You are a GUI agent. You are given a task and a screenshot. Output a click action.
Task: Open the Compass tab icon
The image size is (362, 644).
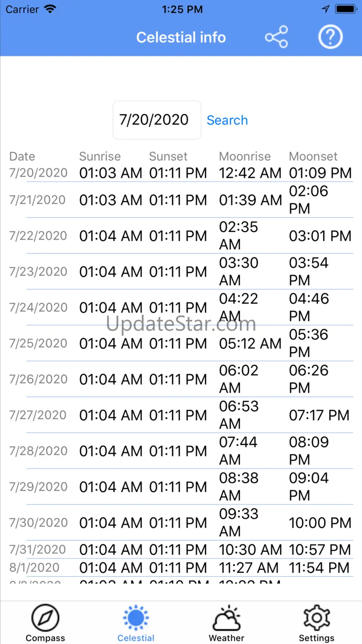tap(45, 618)
